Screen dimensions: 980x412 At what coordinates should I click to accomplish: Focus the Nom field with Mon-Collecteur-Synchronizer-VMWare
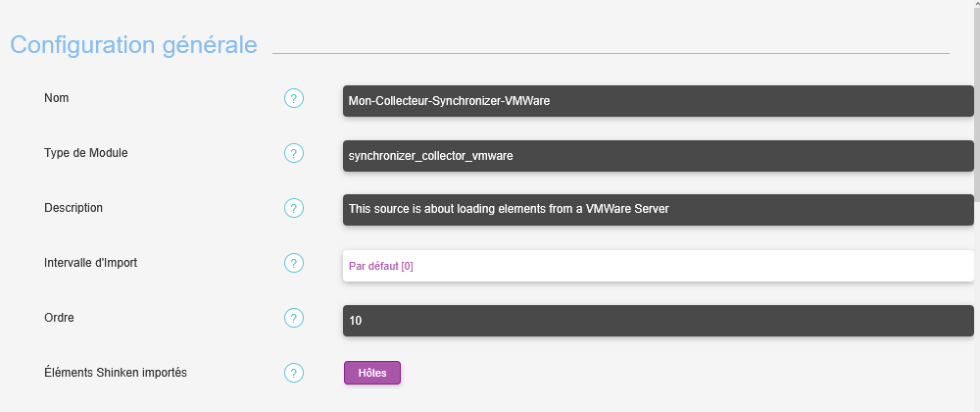(x=658, y=100)
